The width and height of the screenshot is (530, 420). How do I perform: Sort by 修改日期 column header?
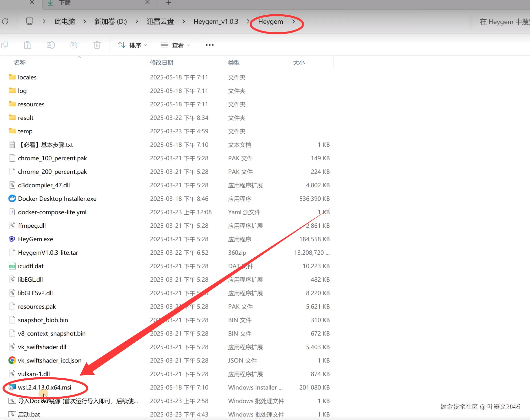click(x=162, y=62)
